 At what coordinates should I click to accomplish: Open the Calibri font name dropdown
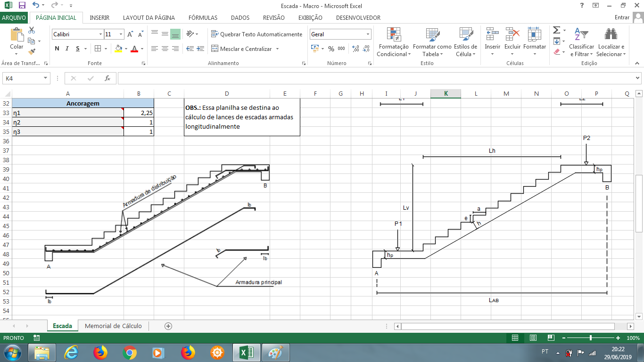100,34
